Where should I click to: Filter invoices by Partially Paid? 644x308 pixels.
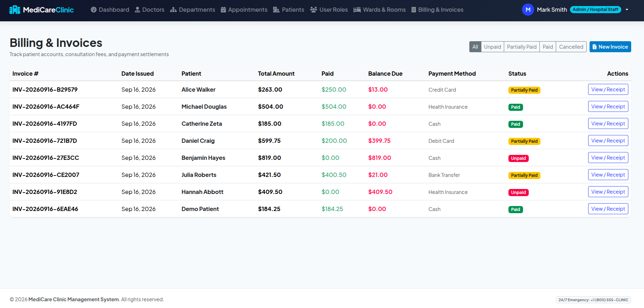tap(522, 47)
